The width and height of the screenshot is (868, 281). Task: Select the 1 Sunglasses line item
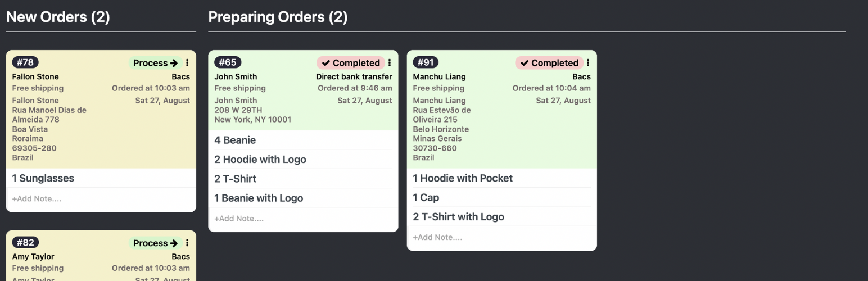coord(43,179)
